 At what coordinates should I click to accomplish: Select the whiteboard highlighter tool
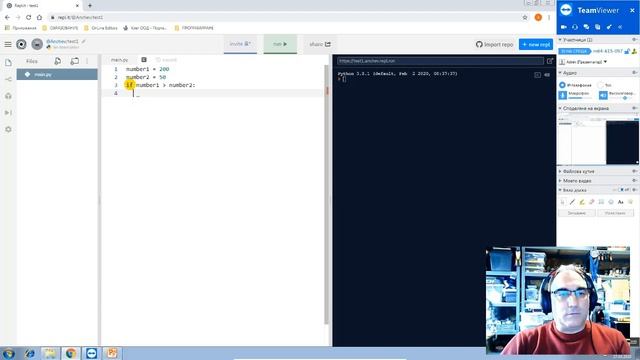[x=582, y=202]
